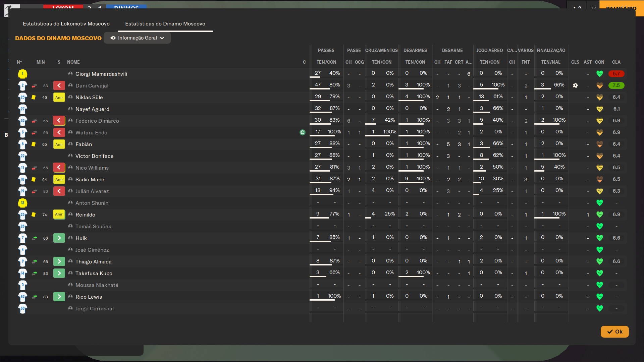Sort by the FNT column header
The height and width of the screenshot is (362, 644).
(526, 62)
